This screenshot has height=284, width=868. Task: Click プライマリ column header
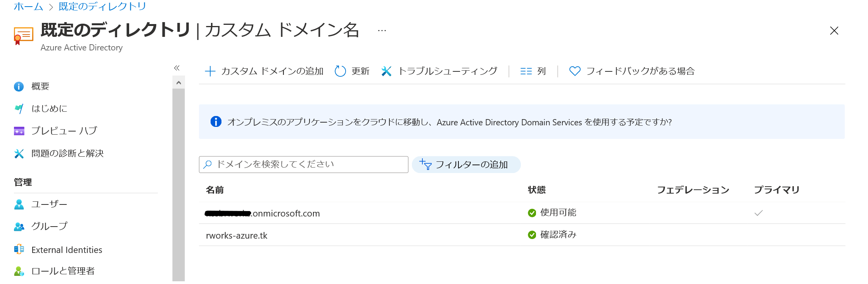pyautogui.click(x=777, y=190)
